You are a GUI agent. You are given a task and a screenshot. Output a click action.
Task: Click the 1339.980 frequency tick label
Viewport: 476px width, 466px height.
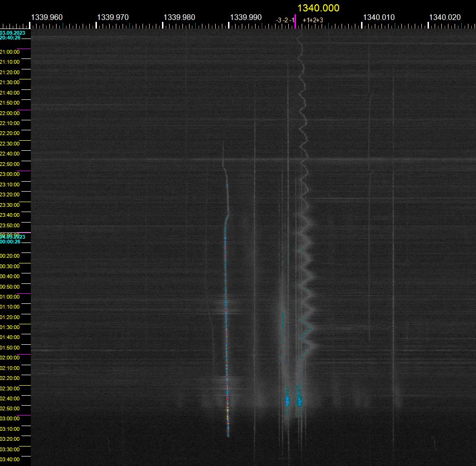tap(180, 17)
